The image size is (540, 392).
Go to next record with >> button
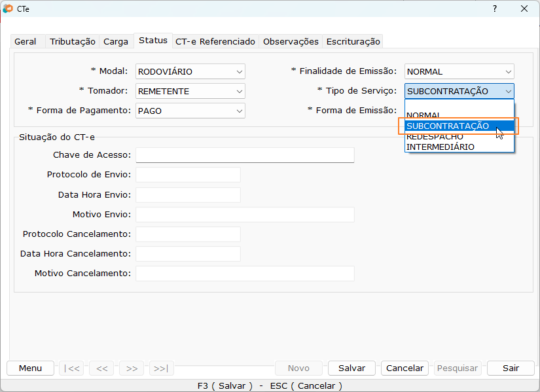[x=132, y=368]
